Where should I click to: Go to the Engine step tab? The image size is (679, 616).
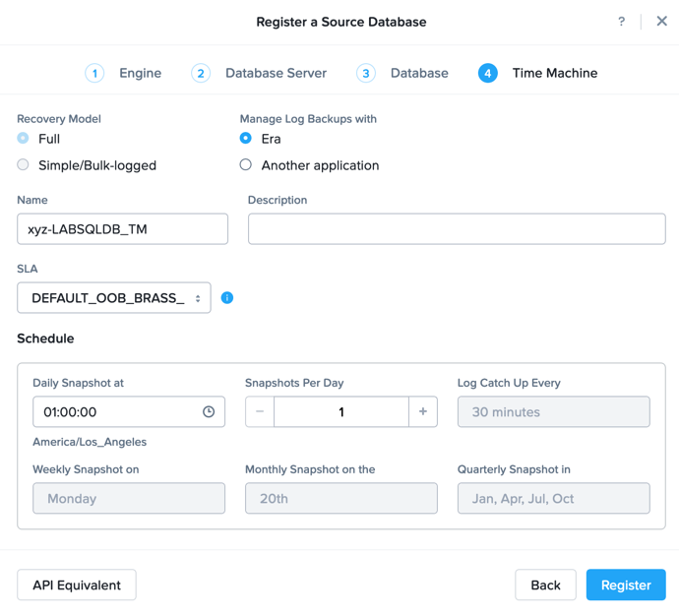pyautogui.click(x=141, y=73)
